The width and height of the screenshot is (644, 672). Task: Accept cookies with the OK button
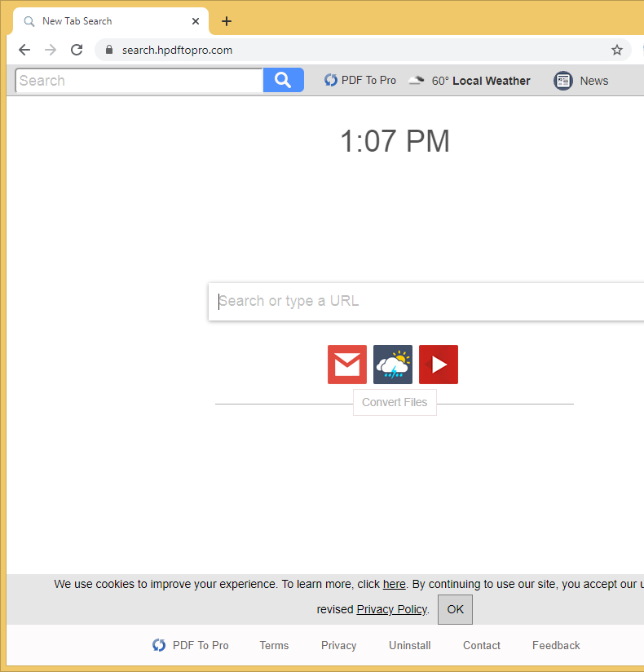455,609
